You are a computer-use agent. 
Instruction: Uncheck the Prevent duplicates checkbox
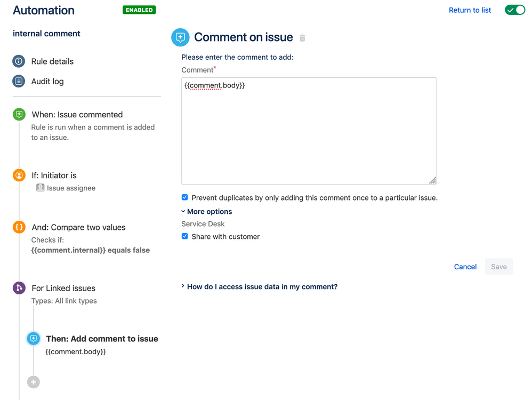coord(185,197)
